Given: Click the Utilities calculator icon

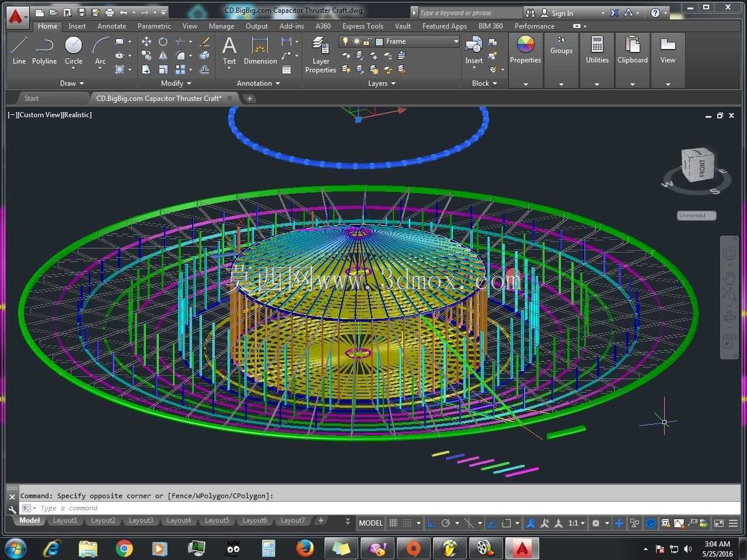Looking at the screenshot, I should [597, 45].
